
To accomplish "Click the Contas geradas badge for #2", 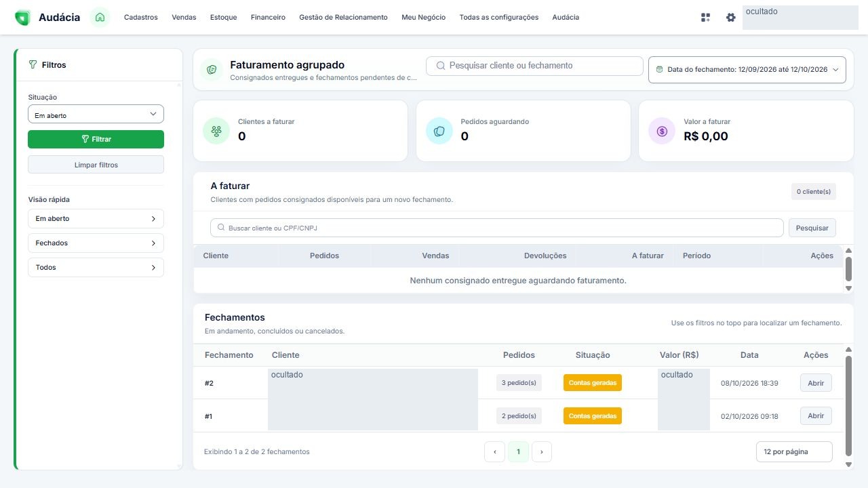I will [x=593, y=383].
